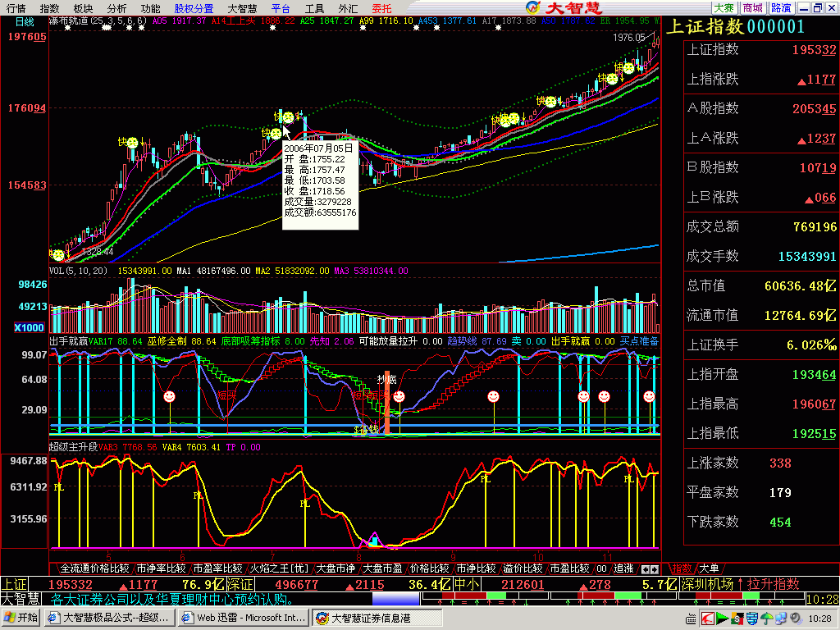Switch to 大智慧极品公式 taskbar window
Screen dimensions: 840x630
(x=109, y=618)
